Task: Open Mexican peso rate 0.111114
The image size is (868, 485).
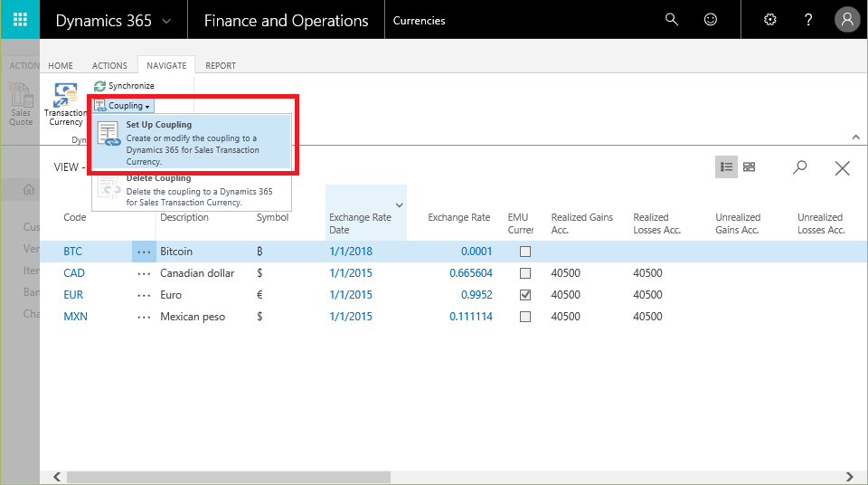Action: [x=471, y=317]
